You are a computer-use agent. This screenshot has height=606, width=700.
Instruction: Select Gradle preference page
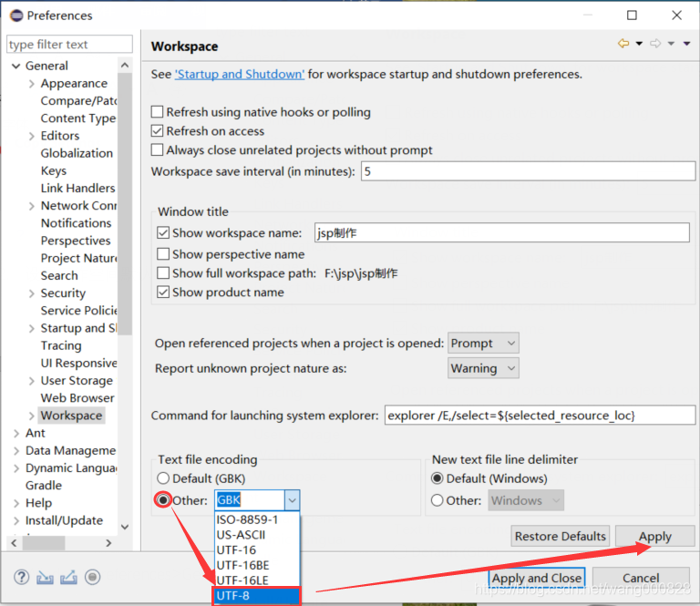[x=44, y=485]
